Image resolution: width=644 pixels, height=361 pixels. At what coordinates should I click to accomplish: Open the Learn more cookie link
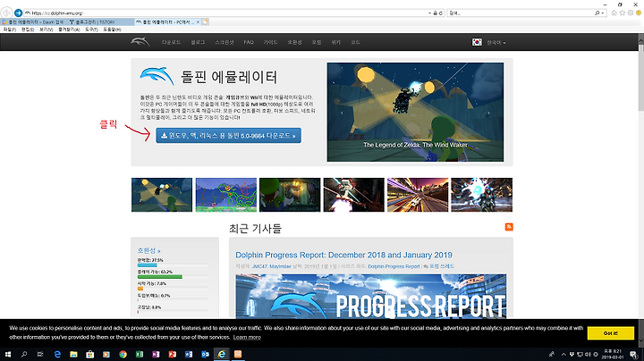point(247,337)
